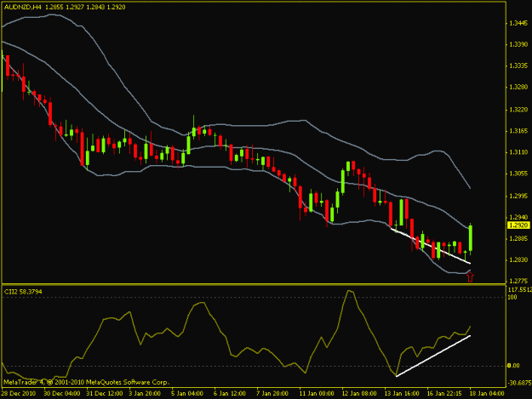Screen dimensions: 532x399
Task: Click price axis value 1.3165
Action: tap(518, 131)
